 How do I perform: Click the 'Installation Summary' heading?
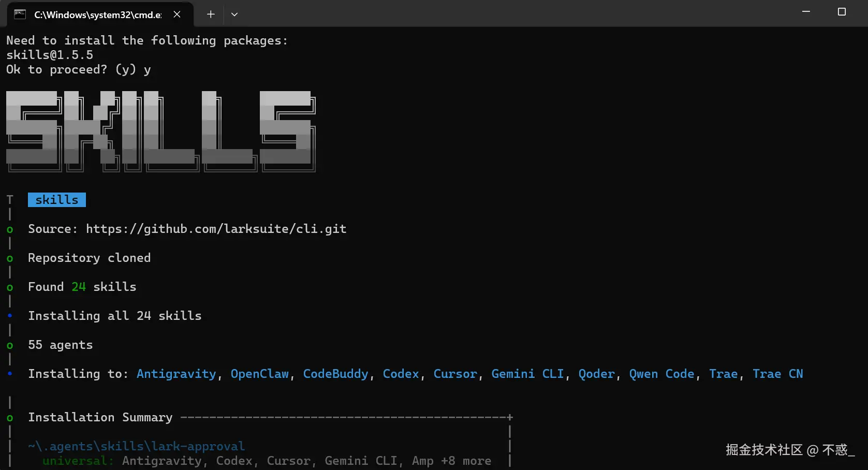click(x=100, y=417)
